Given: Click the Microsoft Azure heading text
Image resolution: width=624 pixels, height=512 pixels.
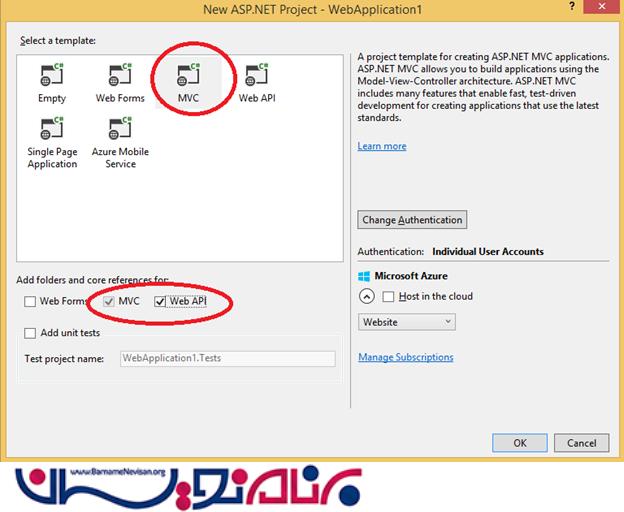Looking at the screenshot, I should [x=411, y=276].
